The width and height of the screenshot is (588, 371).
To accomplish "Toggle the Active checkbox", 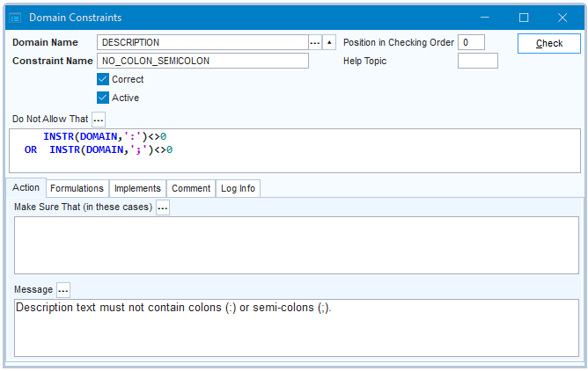I will pyautogui.click(x=103, y=98).
